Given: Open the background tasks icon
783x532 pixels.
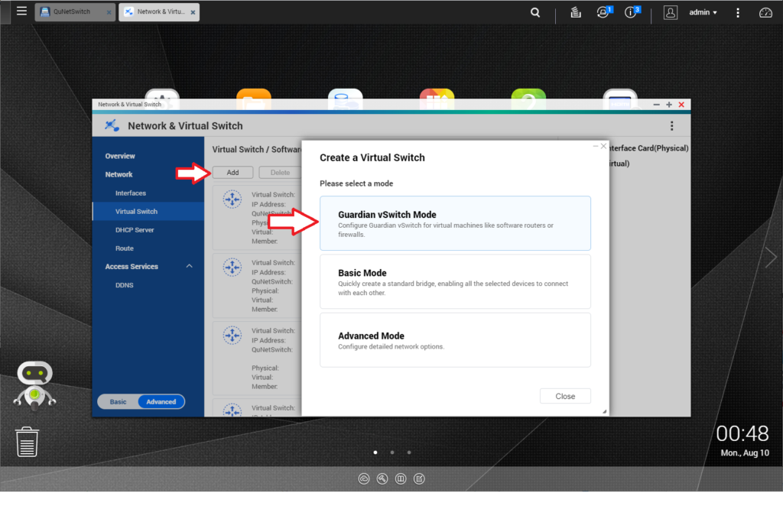Looking at the screenshot, I should coord(576,12).
